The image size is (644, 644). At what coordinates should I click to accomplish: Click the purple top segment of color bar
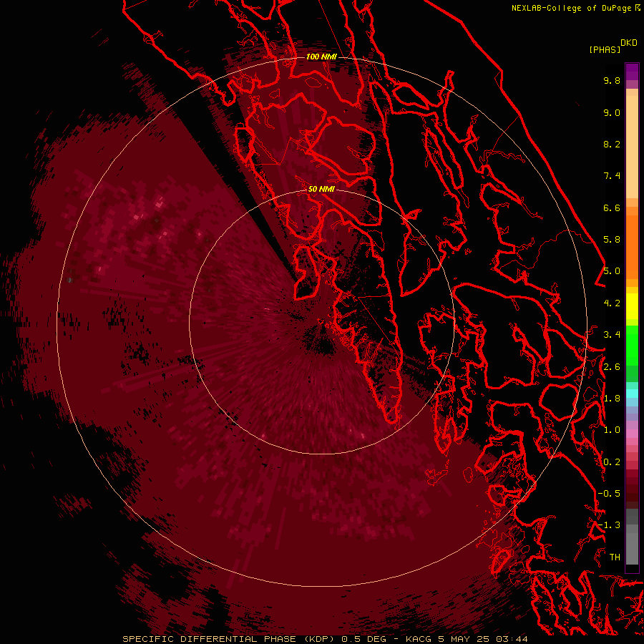[632, 72]
